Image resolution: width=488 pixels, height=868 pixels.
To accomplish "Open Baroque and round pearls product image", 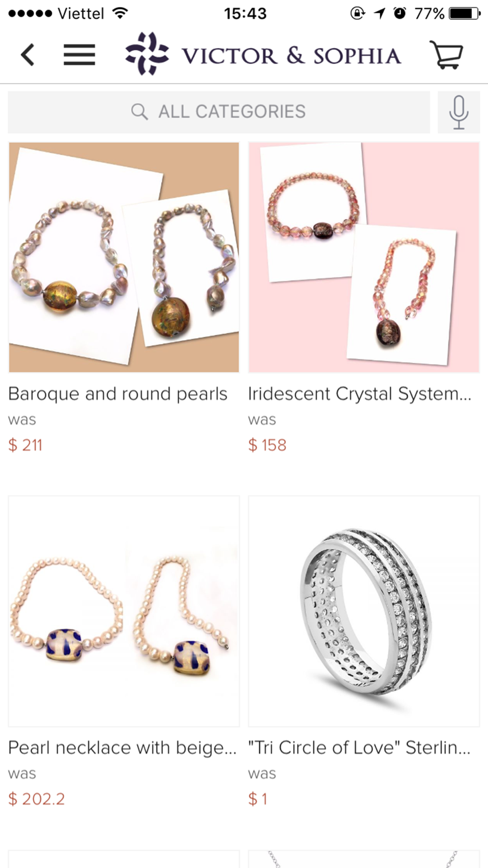I will pyautogui.click(x=124, y=257).
